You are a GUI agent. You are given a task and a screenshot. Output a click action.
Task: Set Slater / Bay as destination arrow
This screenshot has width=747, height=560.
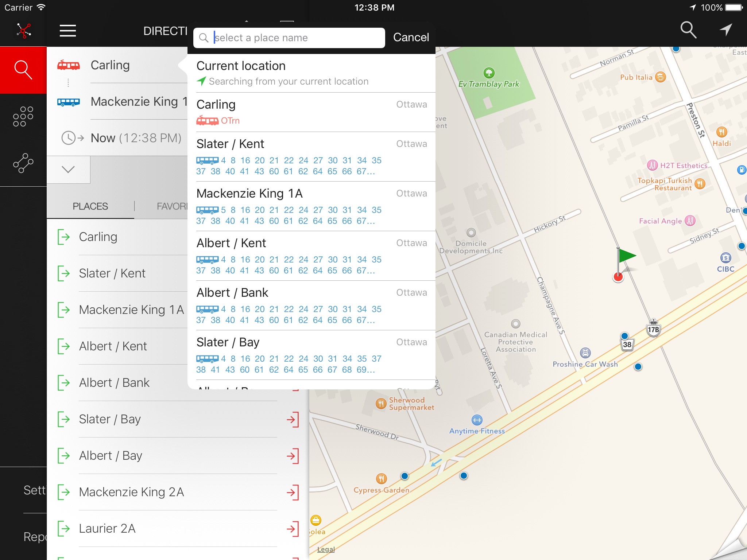pyautogui.click(x=293, y=419)
